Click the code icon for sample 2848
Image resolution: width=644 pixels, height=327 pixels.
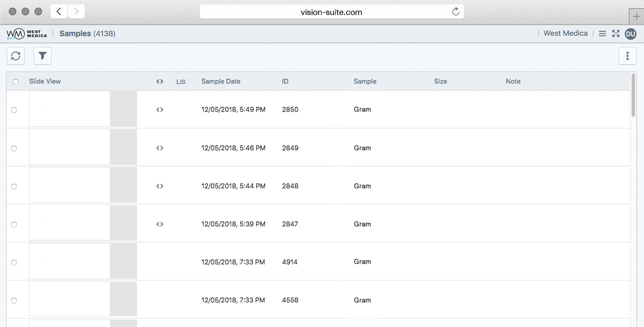(x=159, y=186)
